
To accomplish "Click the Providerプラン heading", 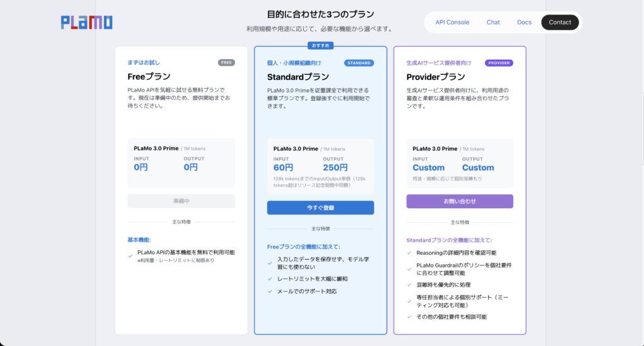I will (x=436, y=77).
